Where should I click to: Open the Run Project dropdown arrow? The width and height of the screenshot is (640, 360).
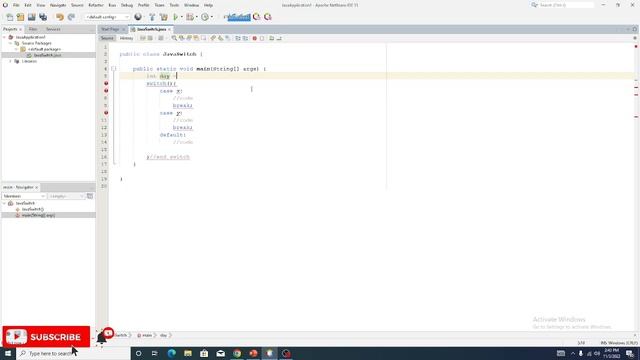(181, 17)
